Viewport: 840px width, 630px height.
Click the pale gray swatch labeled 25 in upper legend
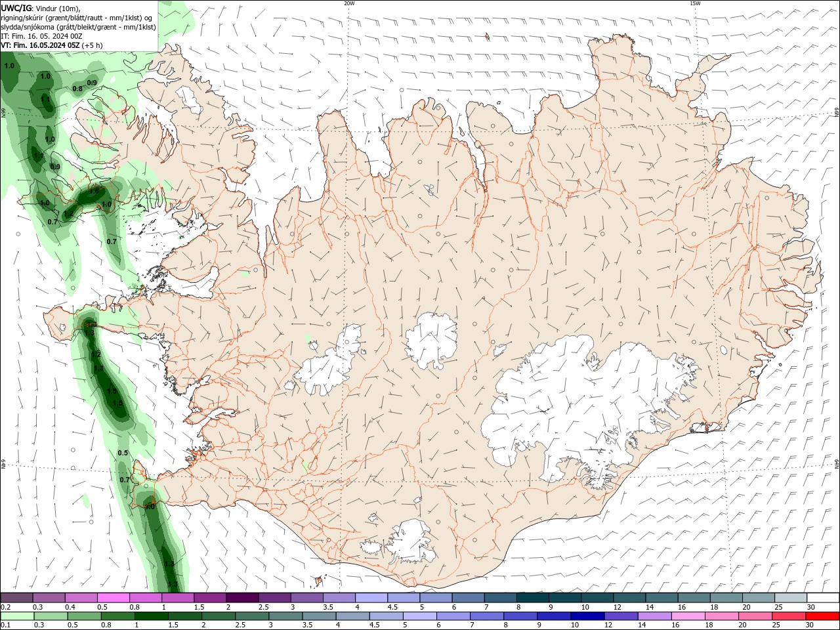790,598
